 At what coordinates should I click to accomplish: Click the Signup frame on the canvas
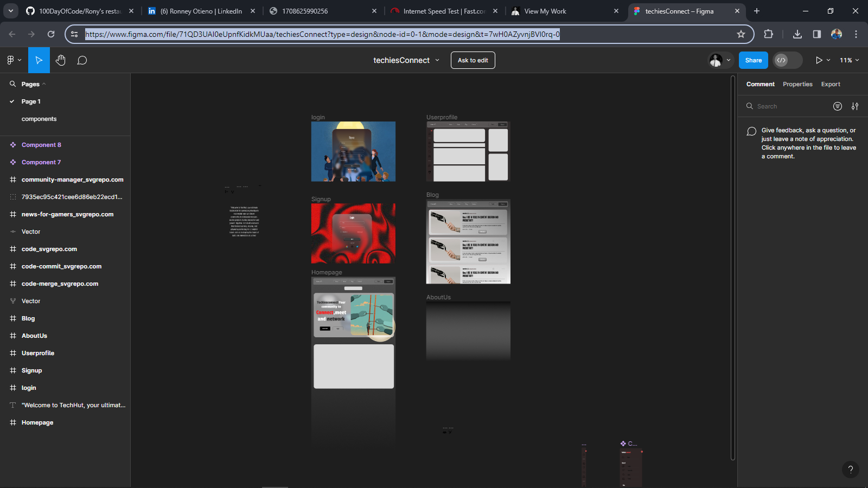click(x=353, y=233)
